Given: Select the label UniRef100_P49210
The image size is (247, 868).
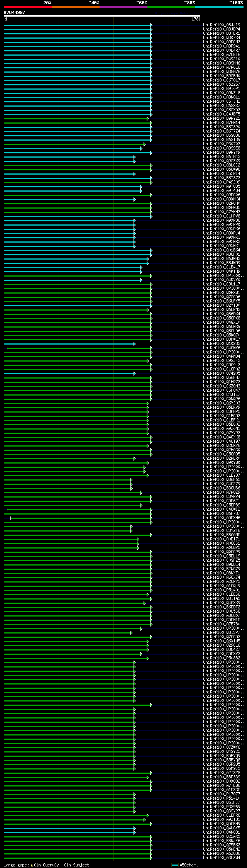Looking at the screenshot, I should pyautogui.click(x=222, y=59).
